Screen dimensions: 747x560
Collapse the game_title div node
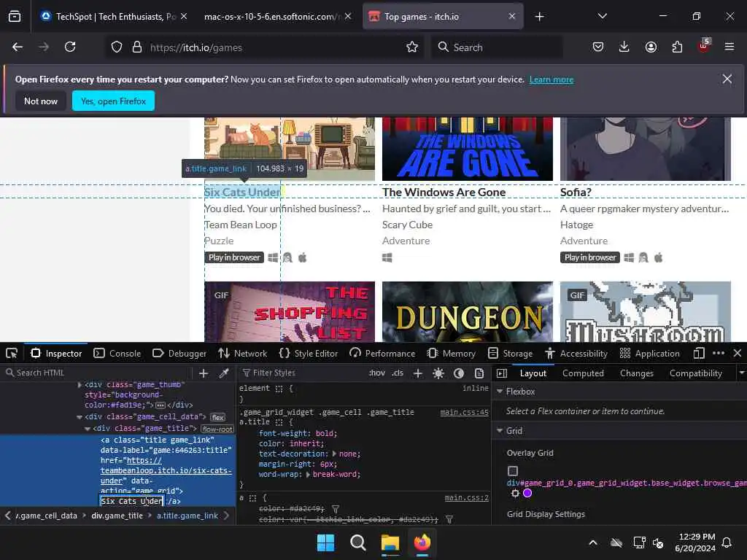(x=88, y=429)
